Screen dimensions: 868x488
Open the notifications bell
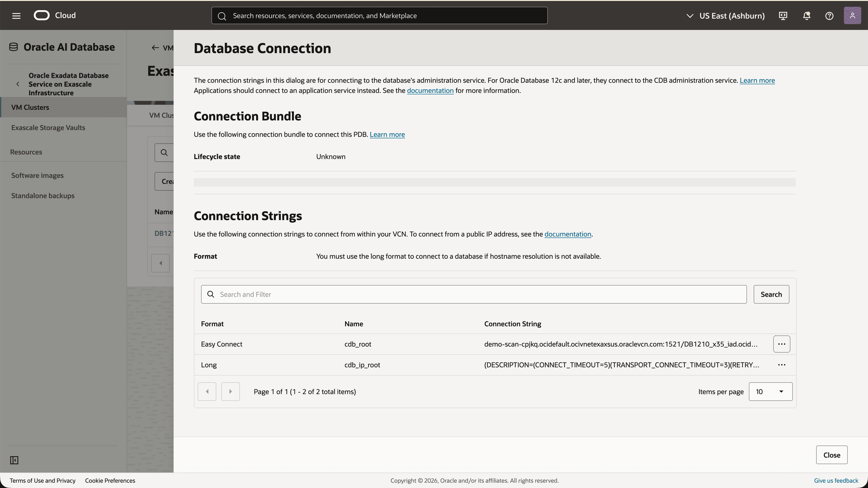(x=806, y=15)
